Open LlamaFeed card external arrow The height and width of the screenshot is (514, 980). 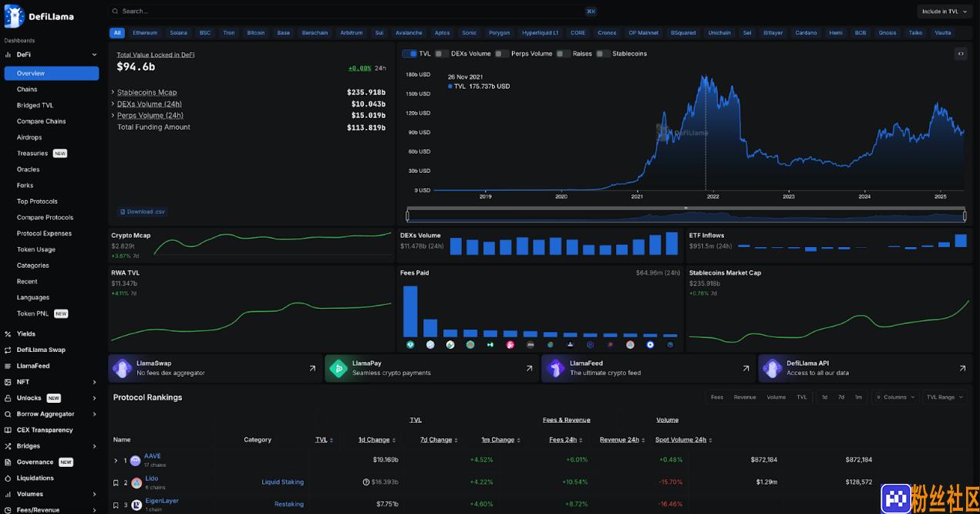(746, 368)
